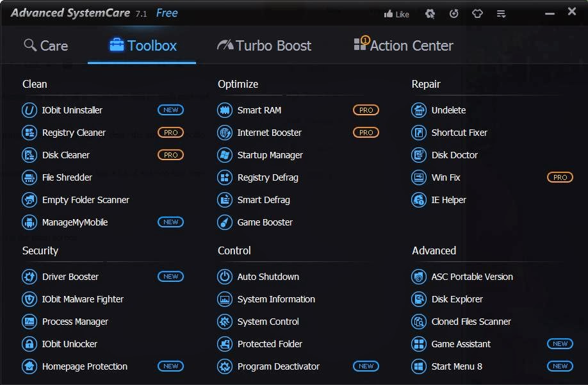Click the Smart Defrag icon
Viewport: 588px width, 385px height.
pos(225,200)
